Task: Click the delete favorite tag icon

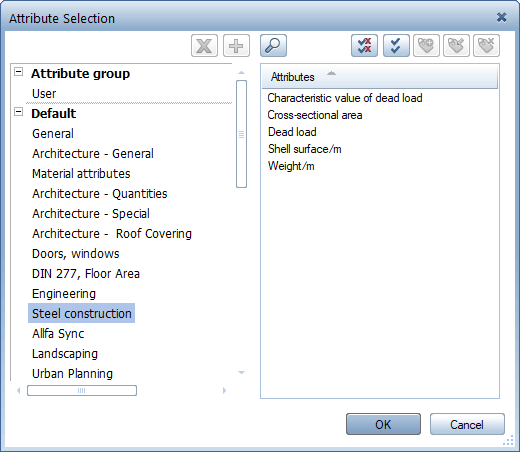Action: pyautogui.click(x=486, y=46)
